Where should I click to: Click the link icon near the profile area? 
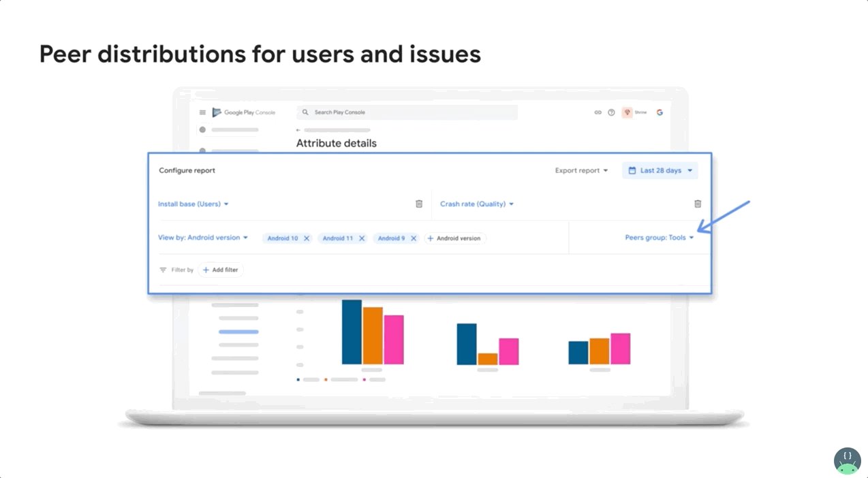point(598,112)
